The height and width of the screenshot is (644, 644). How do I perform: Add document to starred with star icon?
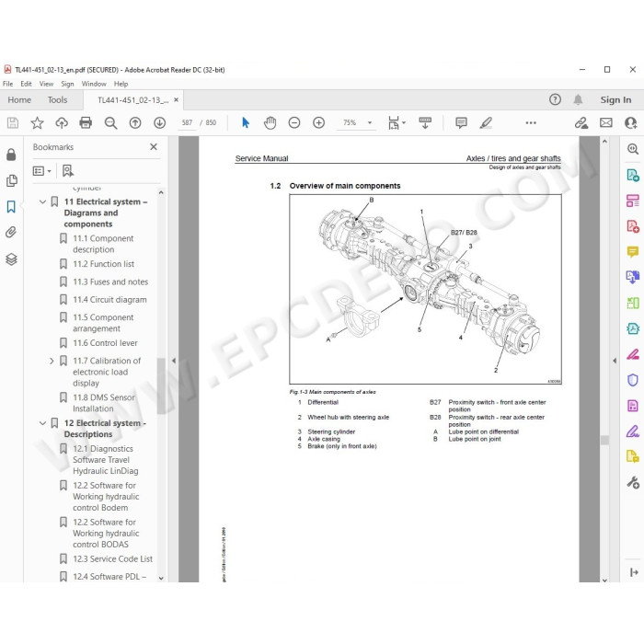click(x=37, y=122)
